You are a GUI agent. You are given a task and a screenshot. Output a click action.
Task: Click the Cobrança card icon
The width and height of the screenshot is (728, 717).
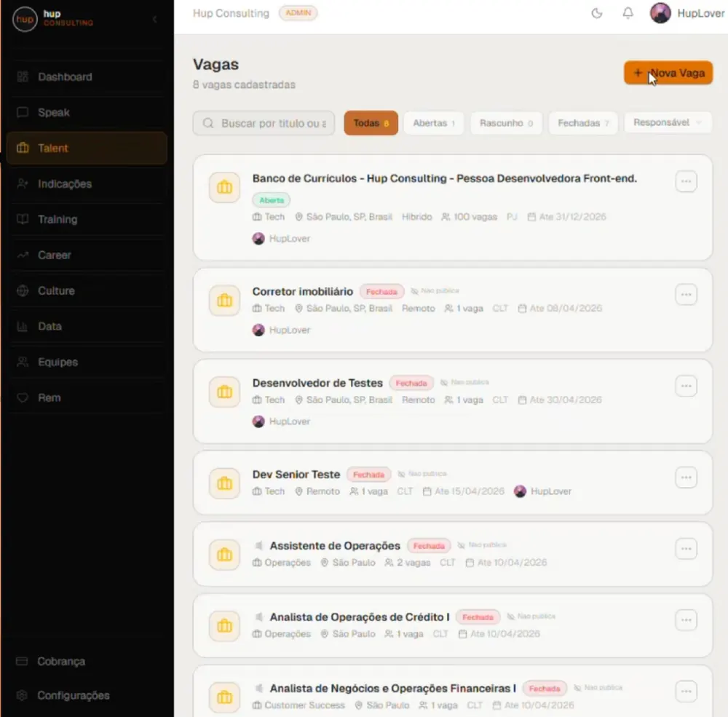22,661
